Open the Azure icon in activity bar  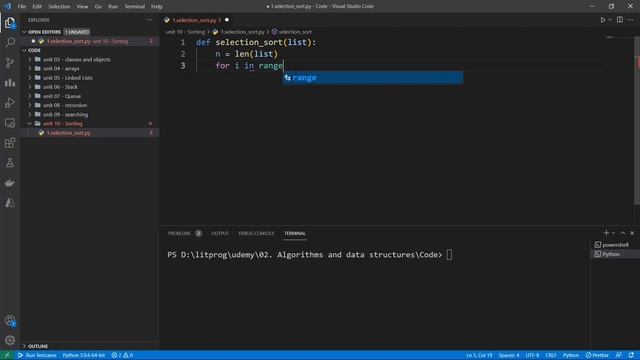(10, 203)
